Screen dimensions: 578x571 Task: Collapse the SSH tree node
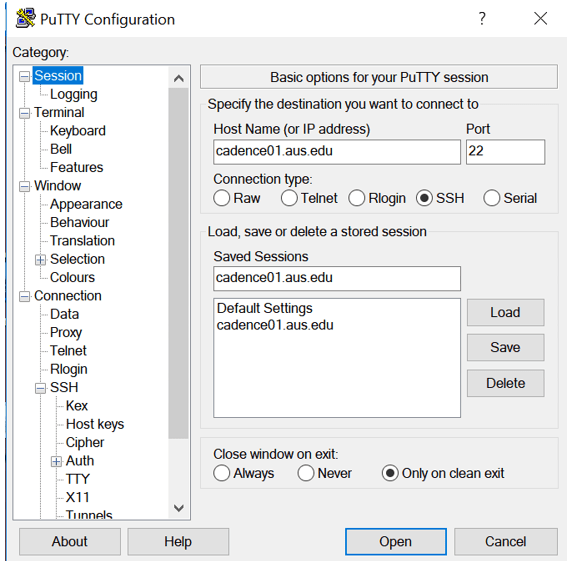pos(41,388)
